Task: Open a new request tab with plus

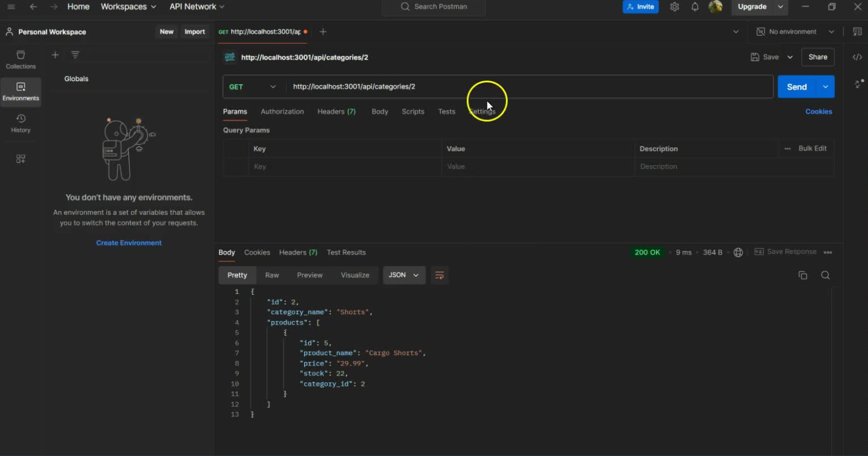Action: (x=323, y=32)
